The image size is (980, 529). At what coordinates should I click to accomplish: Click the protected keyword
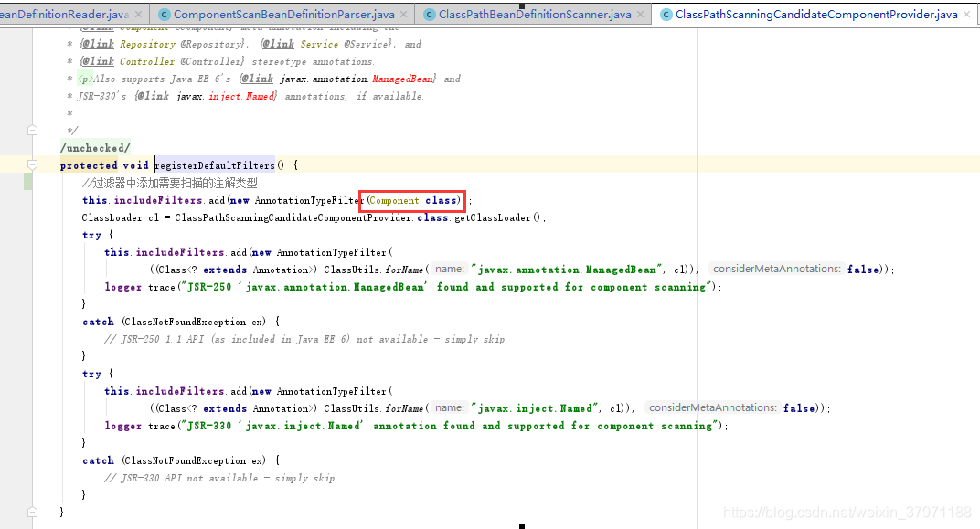(x=89, y=165)
